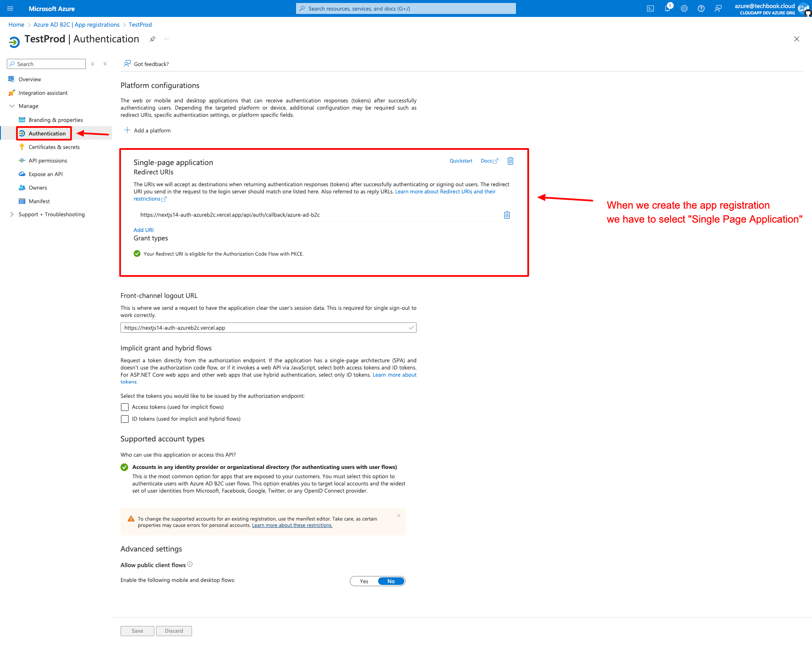Image resolution: width=812 pixels, height=645 pixels.
Task: Select Certificates & secrets in sidebar
Action: point(54,147)
